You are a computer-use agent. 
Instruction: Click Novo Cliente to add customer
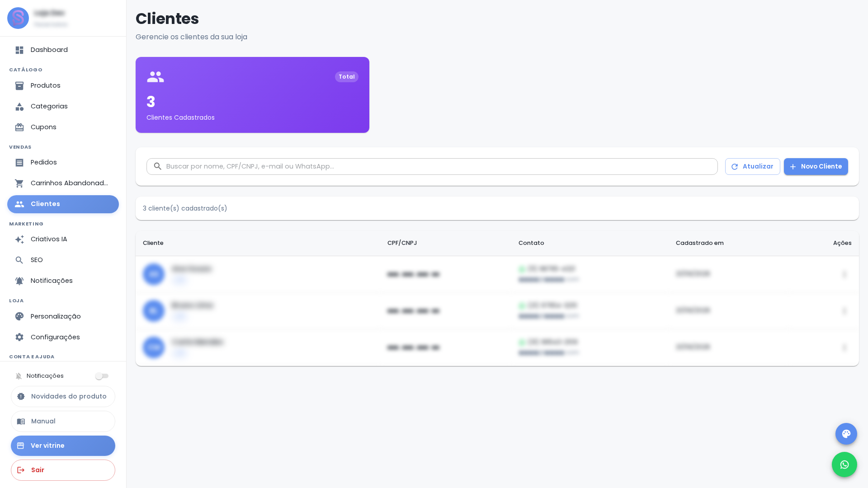816,167
